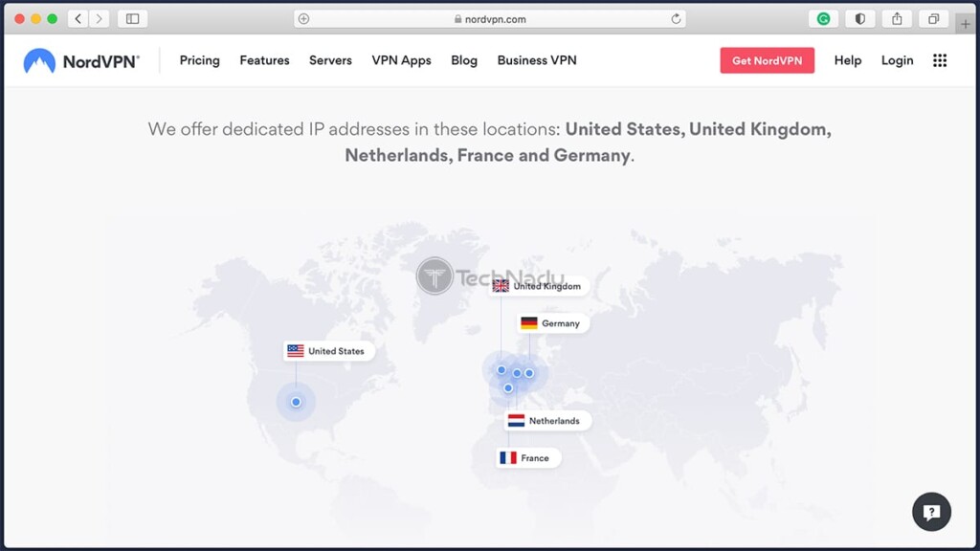Open Business VPN page

[x=537, y=60]
